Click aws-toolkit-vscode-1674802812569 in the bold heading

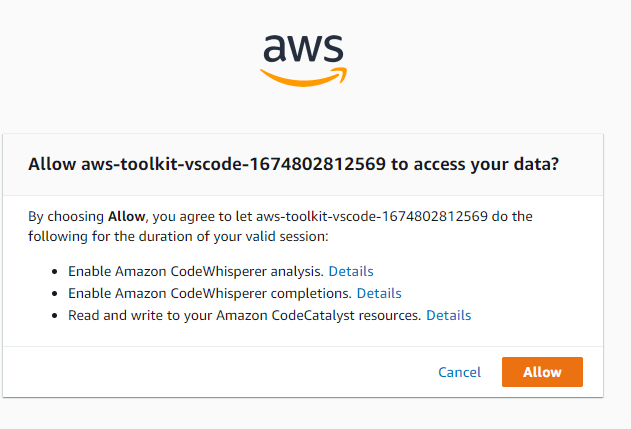pos(233,164)
